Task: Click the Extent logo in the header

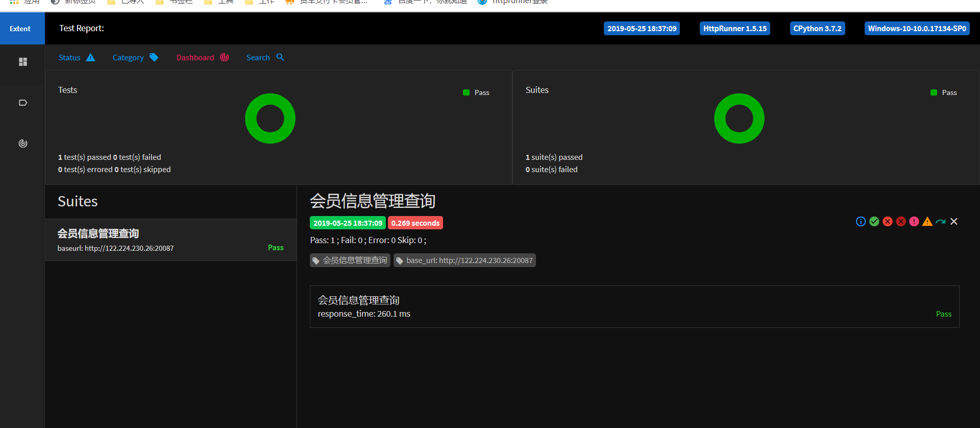Action: [x=20, y=29]
